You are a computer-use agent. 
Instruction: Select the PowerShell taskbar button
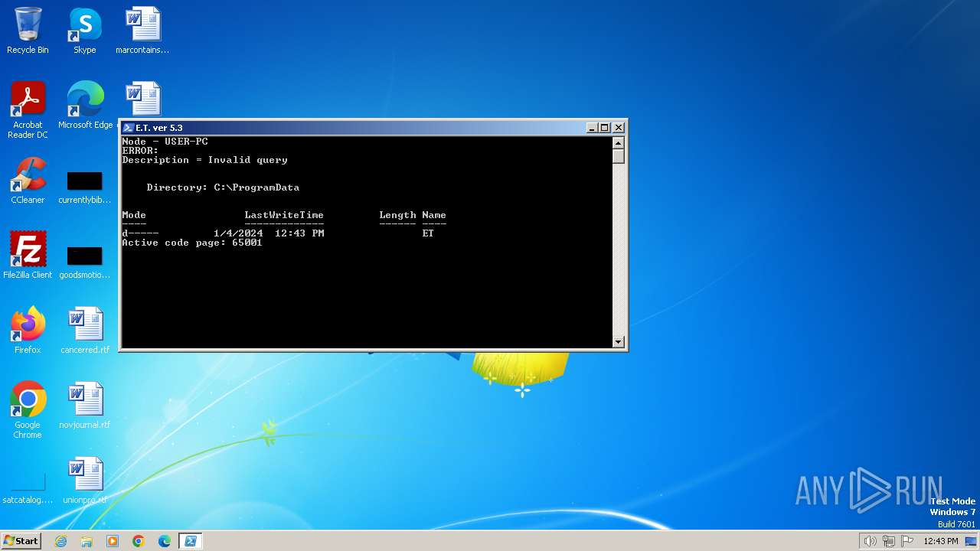191,541
